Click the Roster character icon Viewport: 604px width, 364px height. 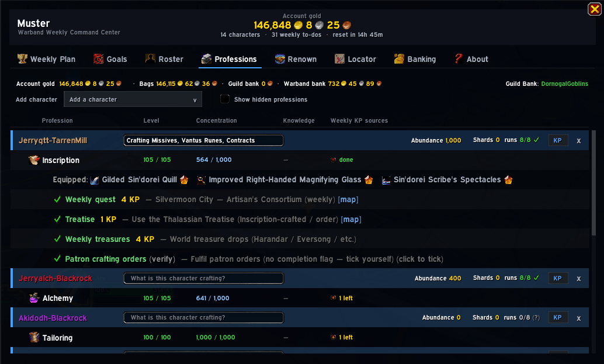(x=150, y=58)
